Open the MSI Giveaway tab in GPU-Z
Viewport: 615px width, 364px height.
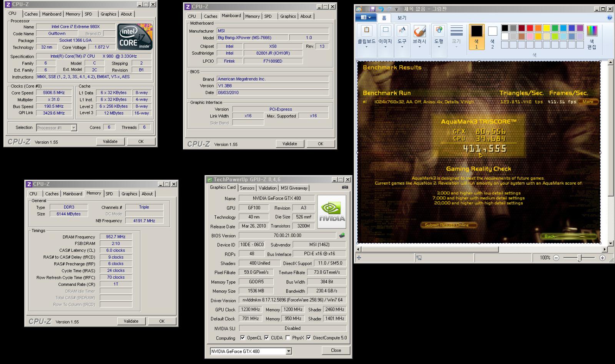[294, 188]
